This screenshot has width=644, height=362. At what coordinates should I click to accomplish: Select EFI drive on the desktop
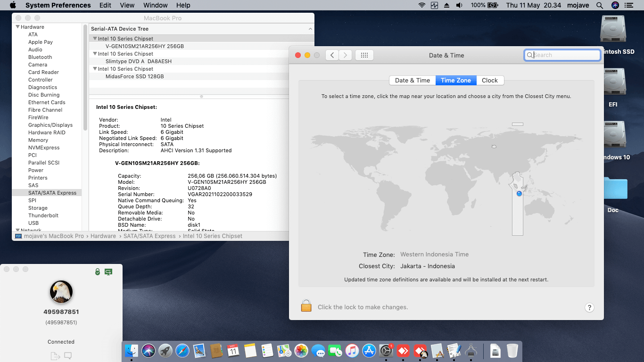[x=613, y=88]
